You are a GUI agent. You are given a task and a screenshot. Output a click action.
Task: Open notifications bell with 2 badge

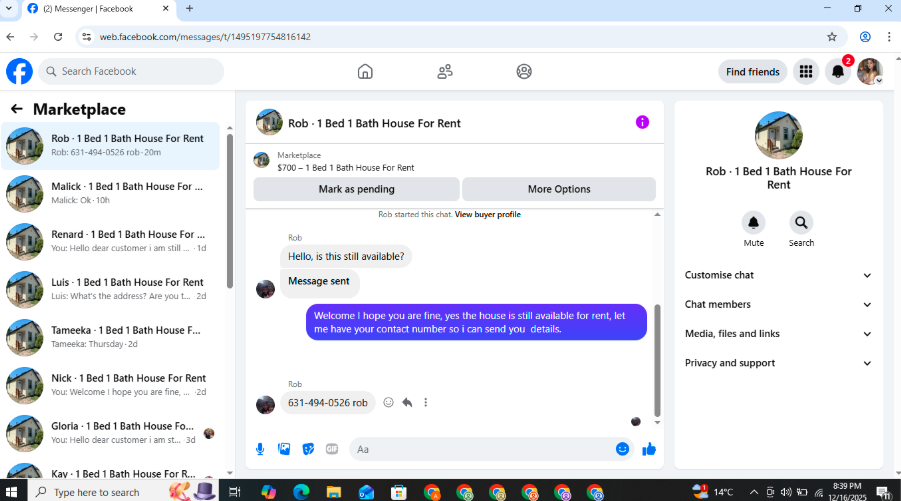click(x=838, y=72)
